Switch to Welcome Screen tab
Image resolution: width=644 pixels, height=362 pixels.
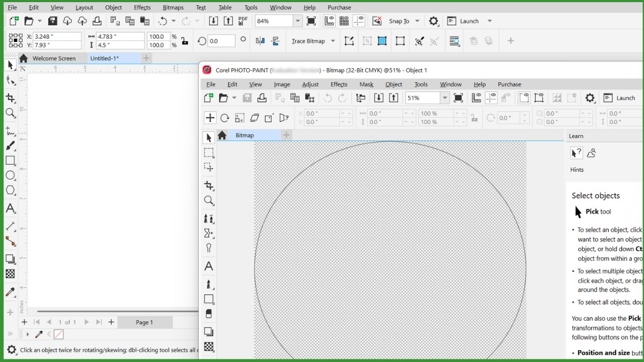54,58
